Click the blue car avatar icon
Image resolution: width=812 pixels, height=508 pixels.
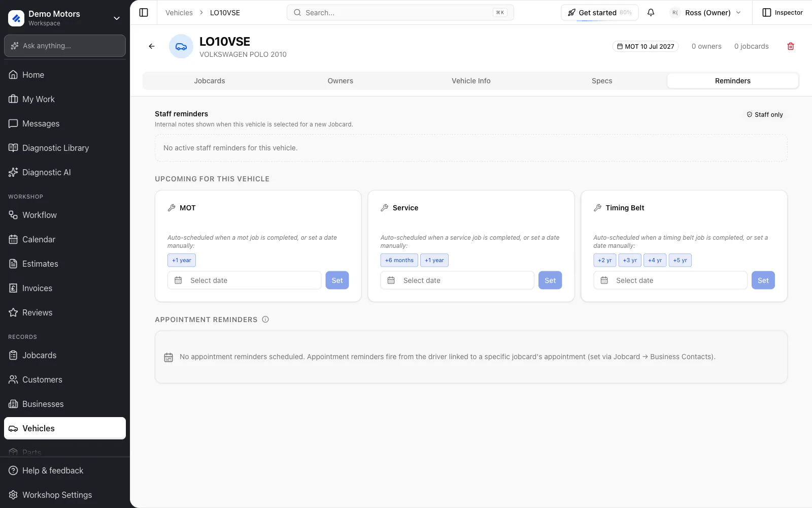tap(181, 46)
